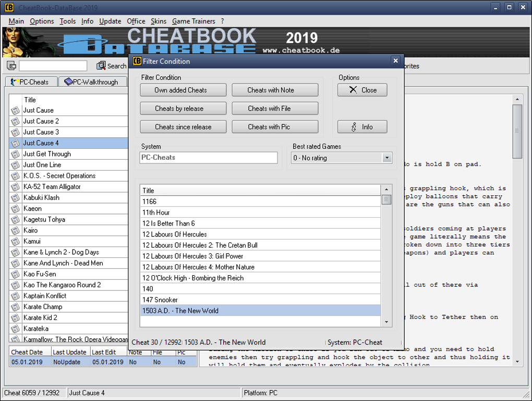Click the cheat icon beside Just Cause 2

pyautogui.click(x=15, y=121)
